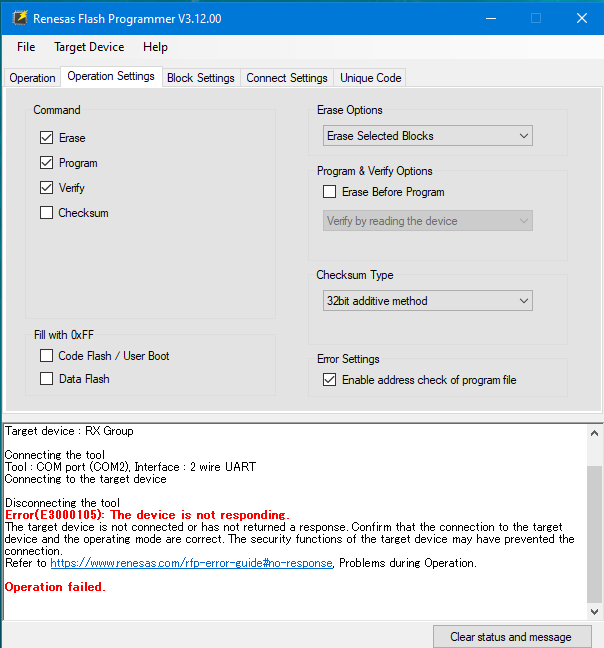This screenshot has height=648, width=604.
Task: Switch to the Connect Settings tab
Action: click(x=287, y=78)
